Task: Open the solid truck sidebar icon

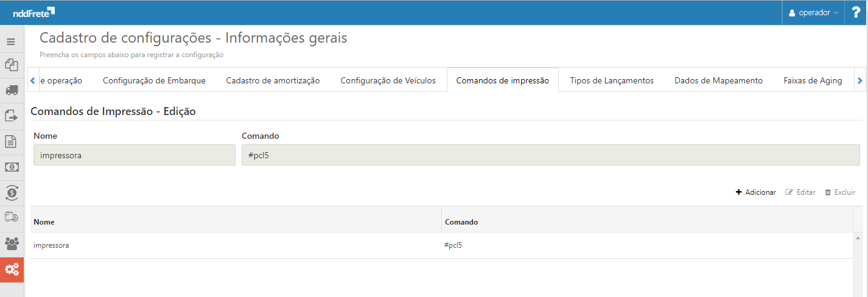Action: click(11, 89)
